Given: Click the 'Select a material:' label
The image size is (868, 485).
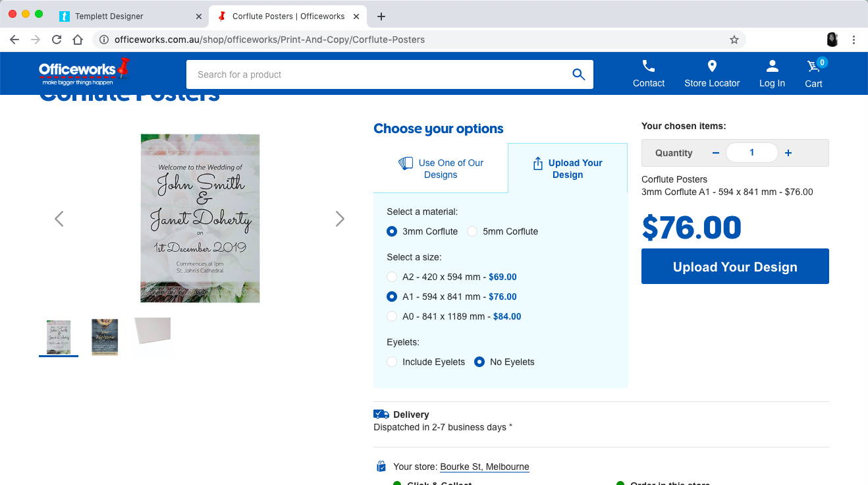Looking at the screenshot, I should tap(422, 212).
